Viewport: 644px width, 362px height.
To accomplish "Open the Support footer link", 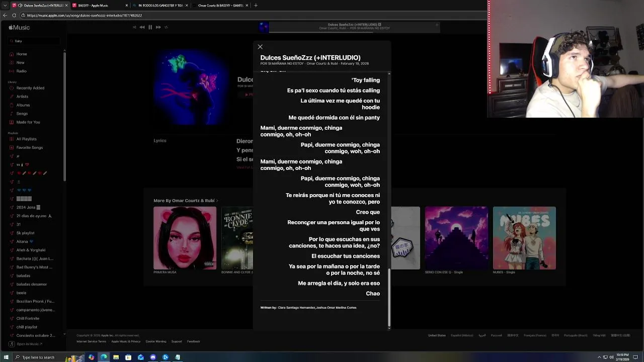I will pyautogui.click(x=177, y=342).
